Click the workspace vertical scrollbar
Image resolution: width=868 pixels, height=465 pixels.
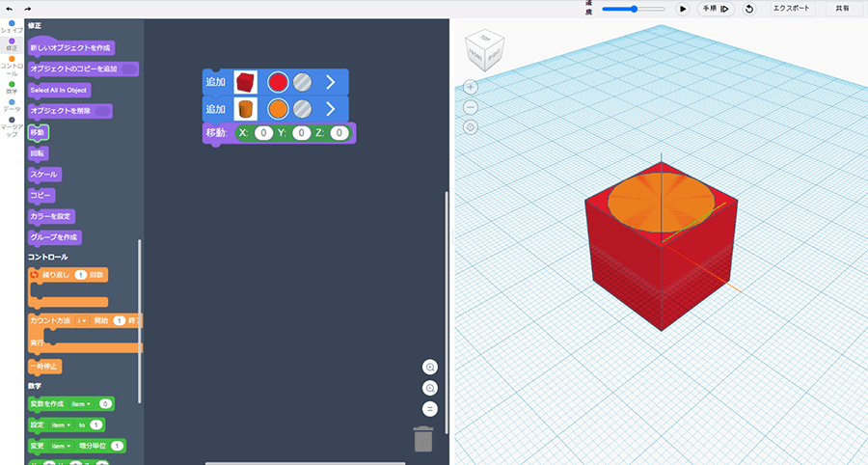[x=447, y=313]
